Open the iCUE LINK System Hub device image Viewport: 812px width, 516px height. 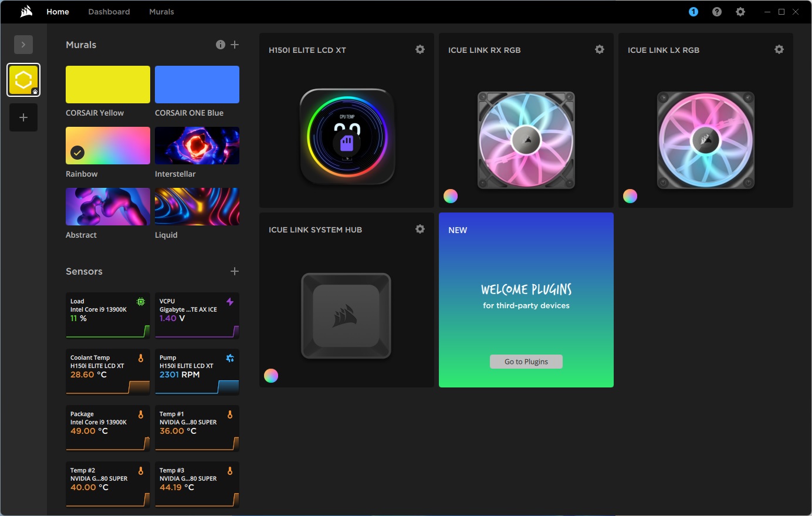pos(346,316)
